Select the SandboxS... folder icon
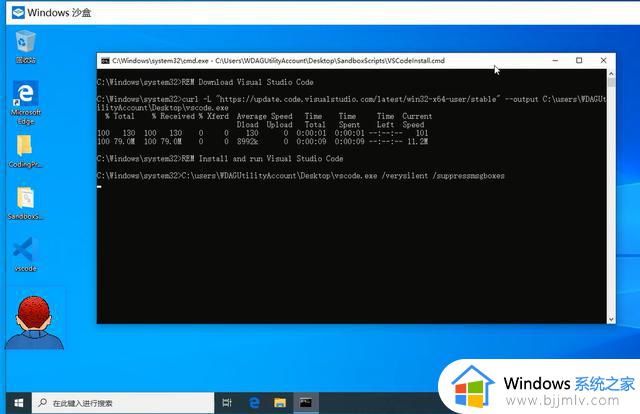The height and width of the screenshot is (414, 640). click(25, 203)
